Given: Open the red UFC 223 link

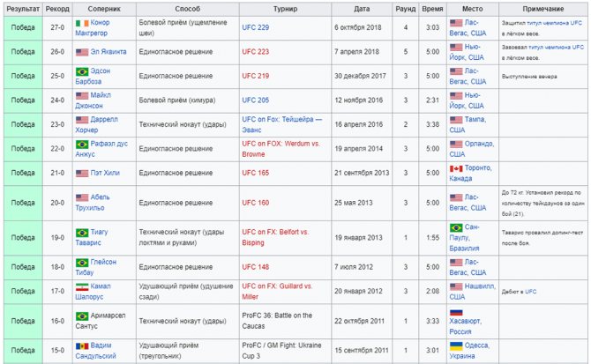Looking at the screenshot, I should (256, 52).
